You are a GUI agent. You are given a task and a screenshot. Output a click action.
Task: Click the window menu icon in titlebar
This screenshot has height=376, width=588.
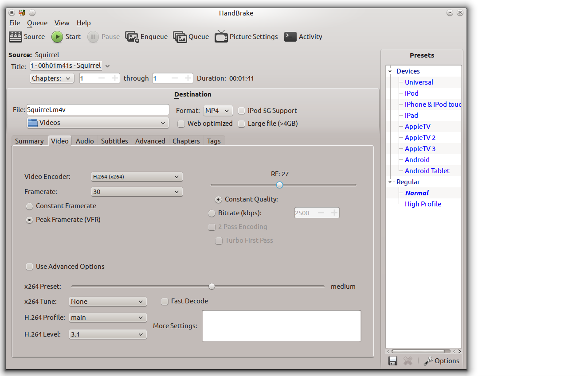coord(12,13)
